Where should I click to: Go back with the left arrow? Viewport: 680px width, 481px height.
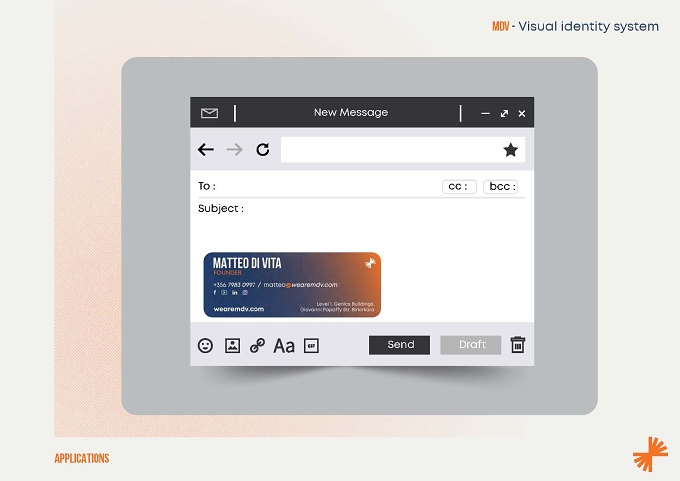pyautogui.click(x=206, y=150)
